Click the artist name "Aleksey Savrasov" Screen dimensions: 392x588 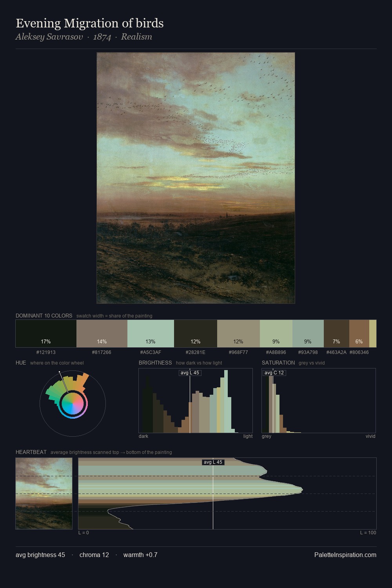point(49,37)
